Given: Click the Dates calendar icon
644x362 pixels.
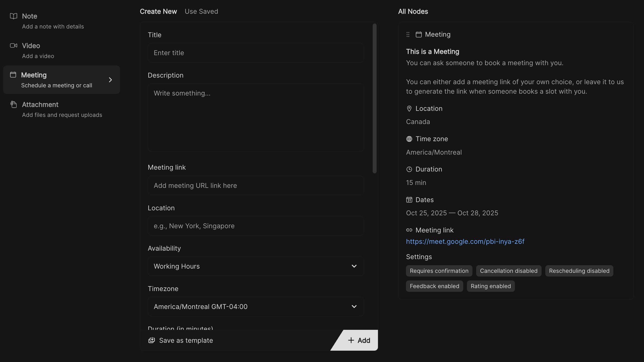Looking at the screenshot, I should [x=409, y=200].
